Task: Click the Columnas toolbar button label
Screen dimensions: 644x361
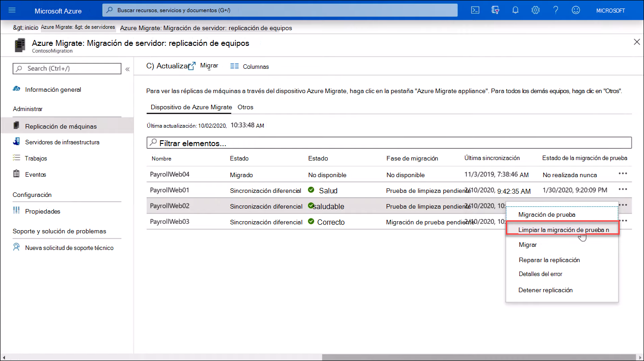Action: (x=256, y=67)
